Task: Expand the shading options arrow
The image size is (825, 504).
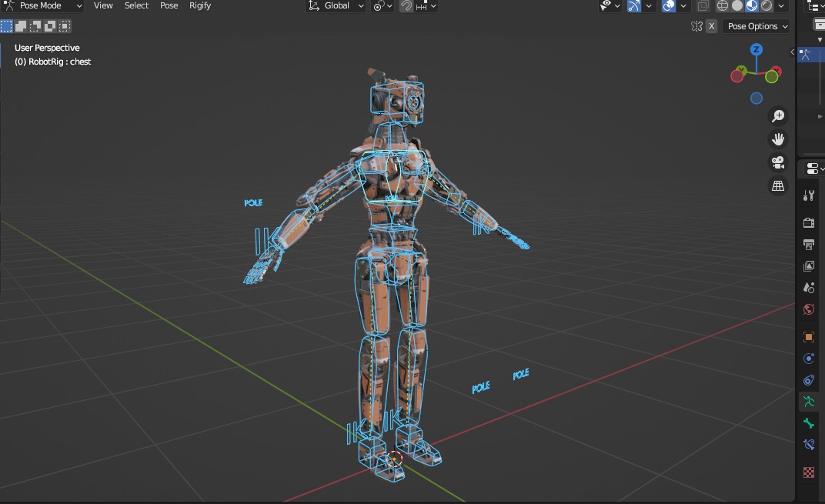Action: tap(781, 6)
